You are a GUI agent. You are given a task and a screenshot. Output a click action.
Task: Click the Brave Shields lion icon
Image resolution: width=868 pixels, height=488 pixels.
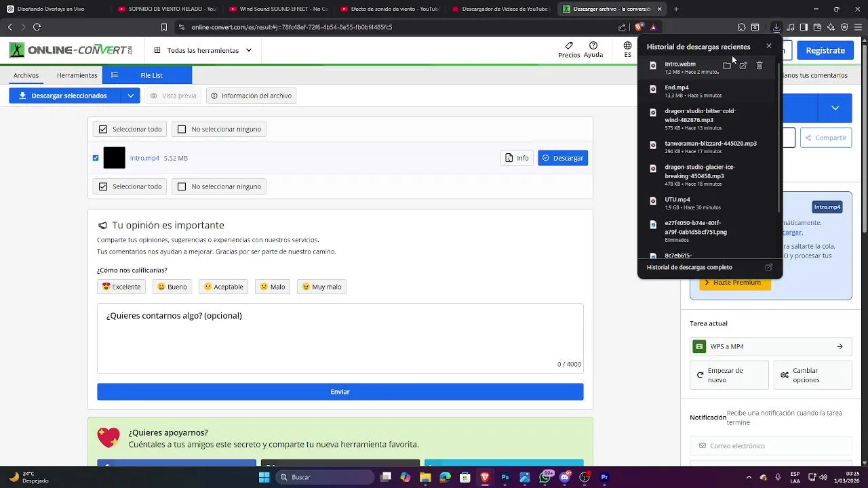pyautogui.click(x=639, y=27)
